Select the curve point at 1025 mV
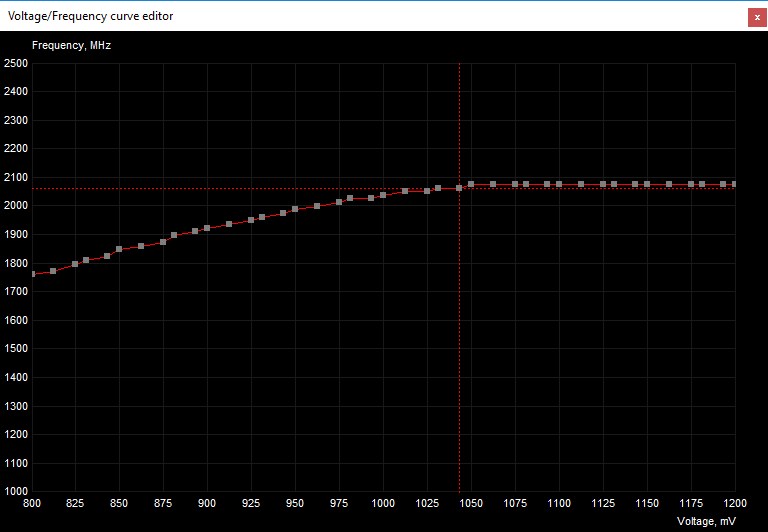This screenshot has width=768, height=532. pyautogui.click(x=427, y=191)
